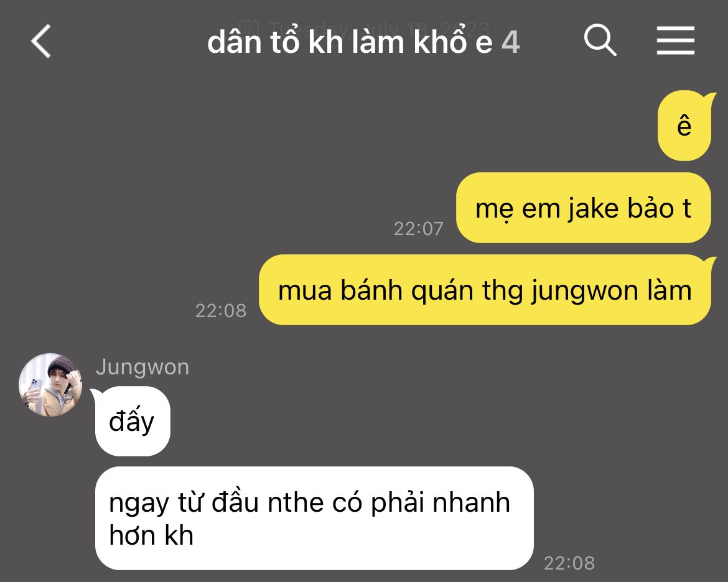The height and width of the screenshot is (582, 728).
Task: Select the yellow "ê" message bubble
Action: 684,126
